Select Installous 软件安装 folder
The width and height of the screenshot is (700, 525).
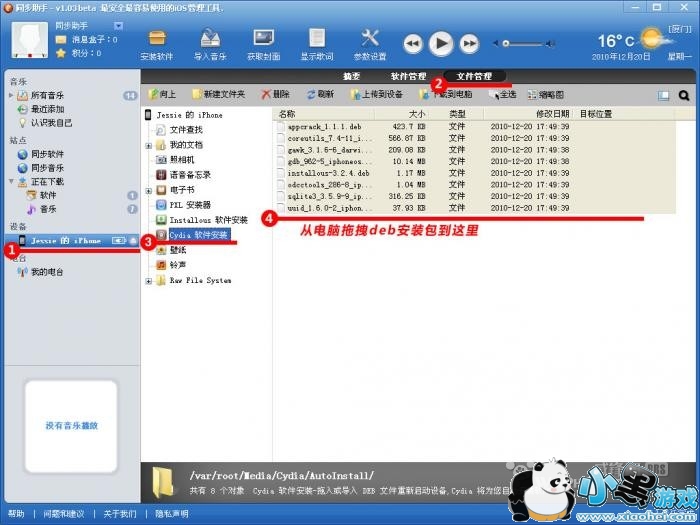click(208, 220)
